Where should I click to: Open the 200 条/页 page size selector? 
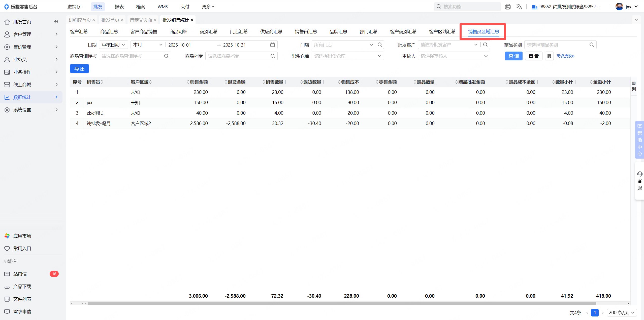tap(621, 312)
